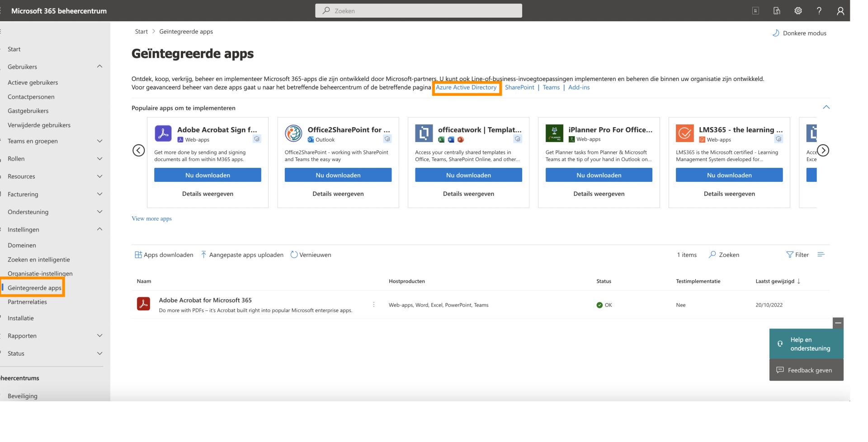Screen dimensions: 868x442
Task: Open the account profile icon
Action: point(840,11)
